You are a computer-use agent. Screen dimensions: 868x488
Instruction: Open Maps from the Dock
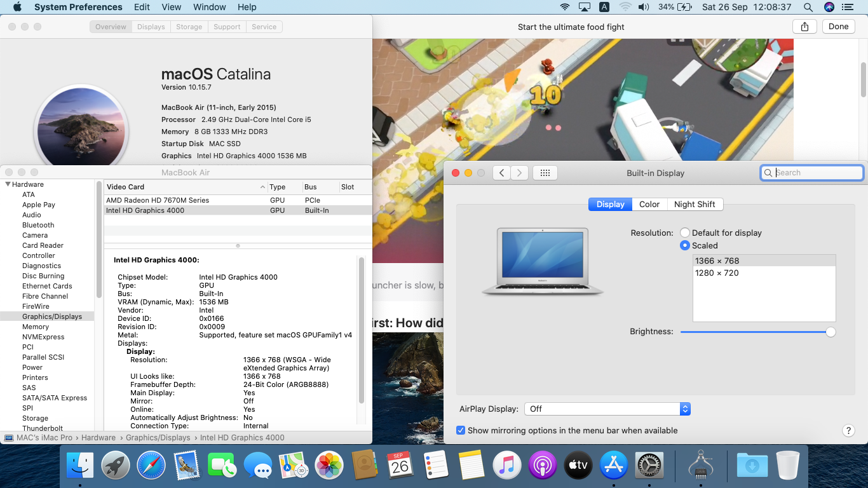pyautogui.click(x=294, y=466)
